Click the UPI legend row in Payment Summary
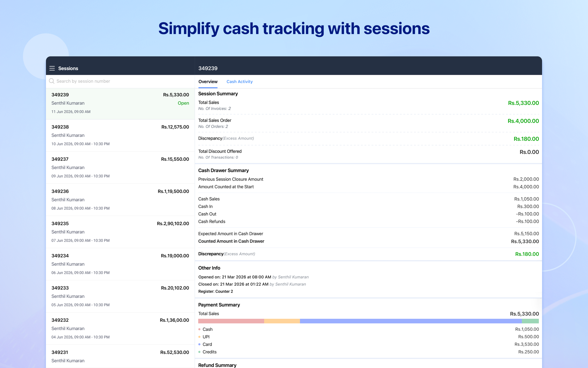588x368 pixels. (x=368, y=337)
